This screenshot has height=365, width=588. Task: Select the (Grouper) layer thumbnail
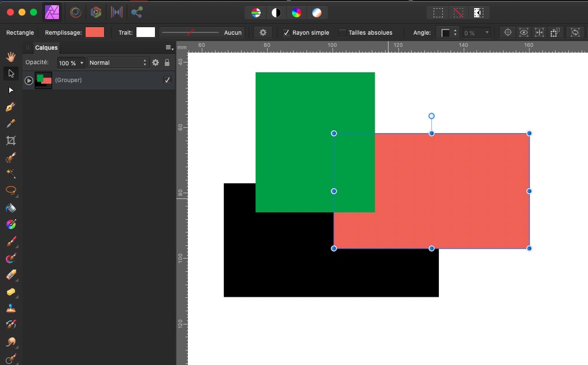pos(43,80)
